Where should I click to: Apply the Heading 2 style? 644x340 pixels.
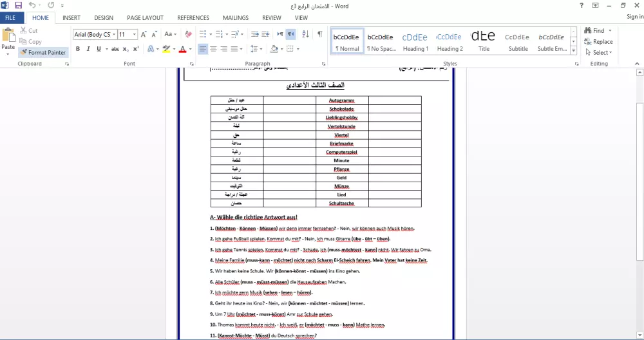[x=450, y=41]
